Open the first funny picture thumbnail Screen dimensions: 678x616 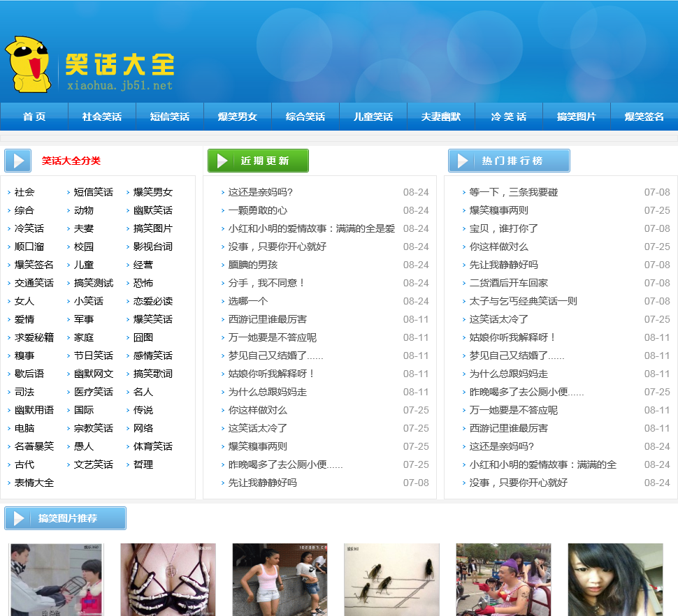56,580
